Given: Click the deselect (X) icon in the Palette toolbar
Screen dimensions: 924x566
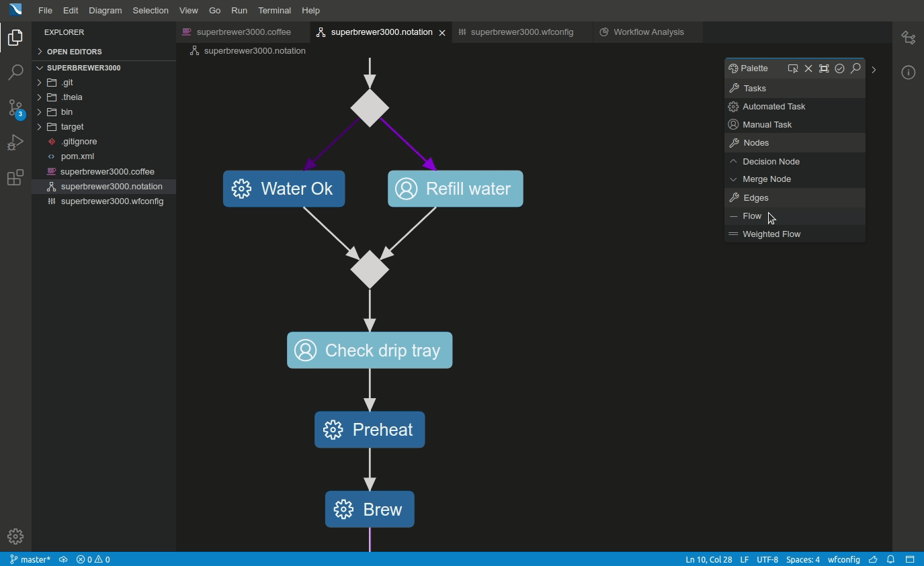Looking at the screenshot, I should [x=808, y=68].
